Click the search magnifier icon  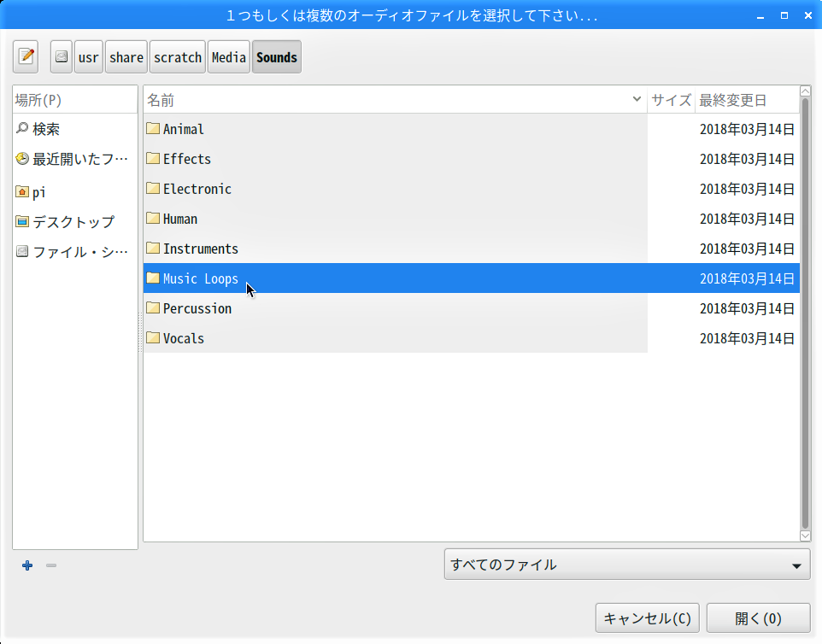click(22, 128)
